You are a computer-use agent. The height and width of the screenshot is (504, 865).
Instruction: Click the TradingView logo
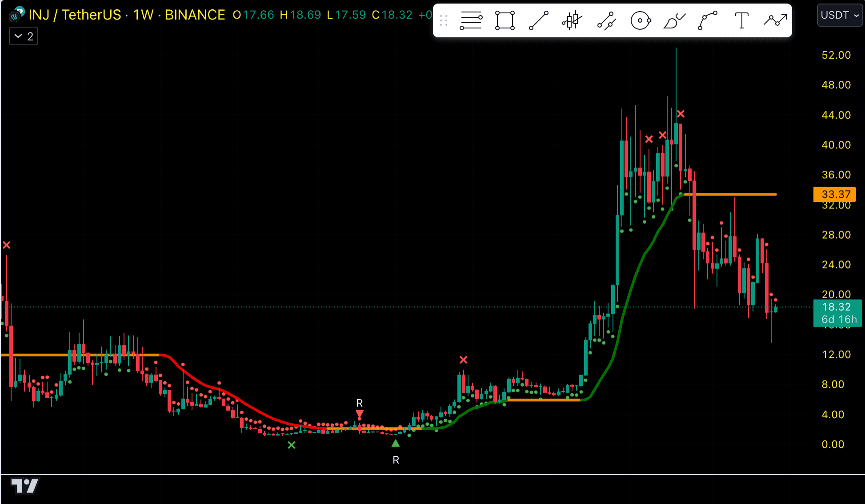tap(24, 486)
